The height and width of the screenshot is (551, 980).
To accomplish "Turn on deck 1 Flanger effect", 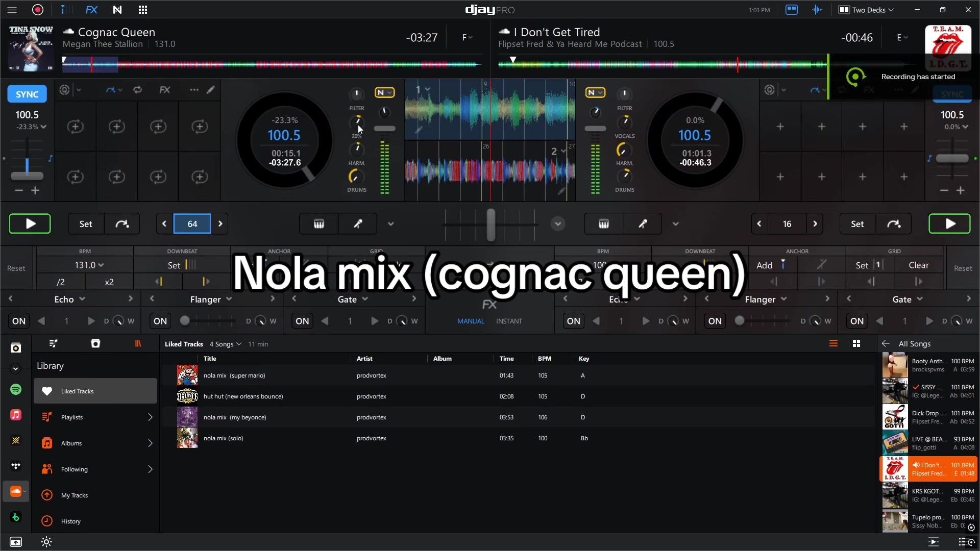I will (160, 321).
